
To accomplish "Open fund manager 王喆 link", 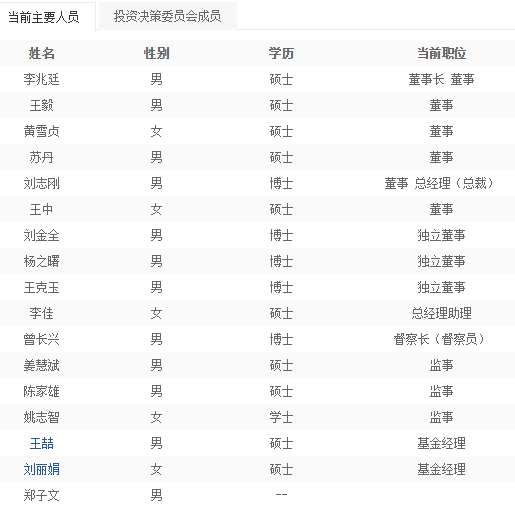I will [42, 443].
